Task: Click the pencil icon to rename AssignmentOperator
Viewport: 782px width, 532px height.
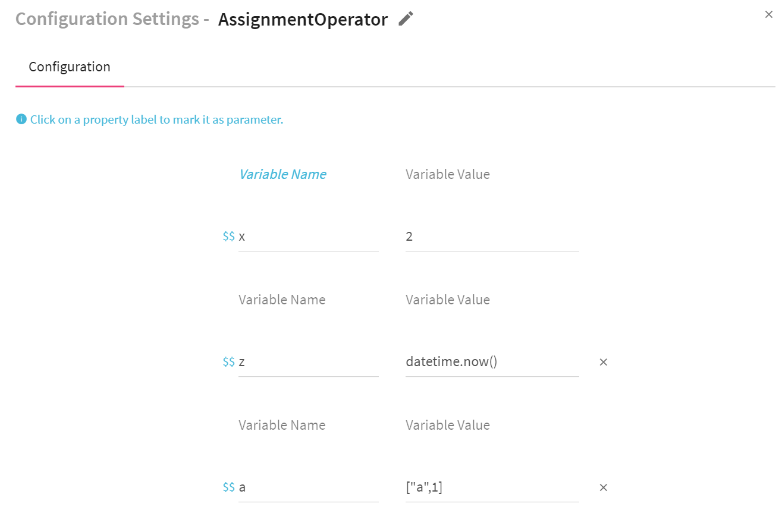Action: click(406, 19)
